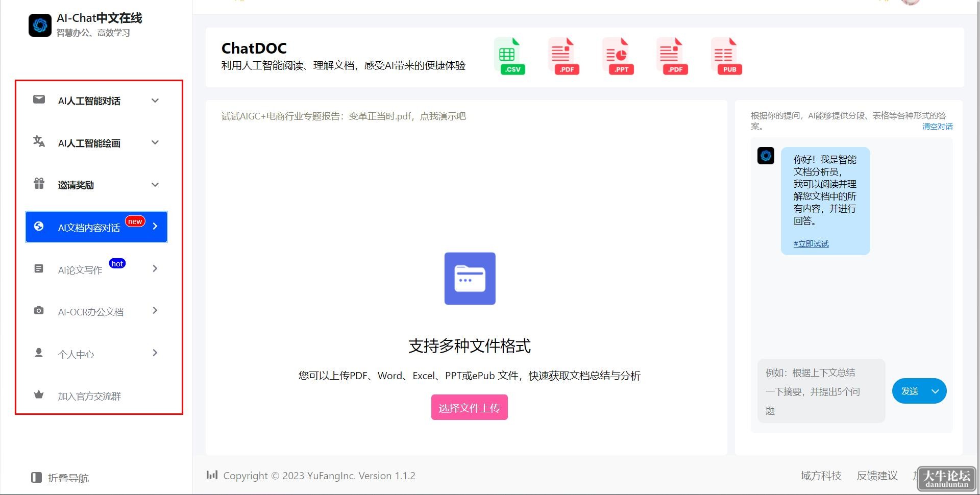Click the bot avatar in chat panel
This screenshot has height=495, width=980.
(x=766, y=156)
